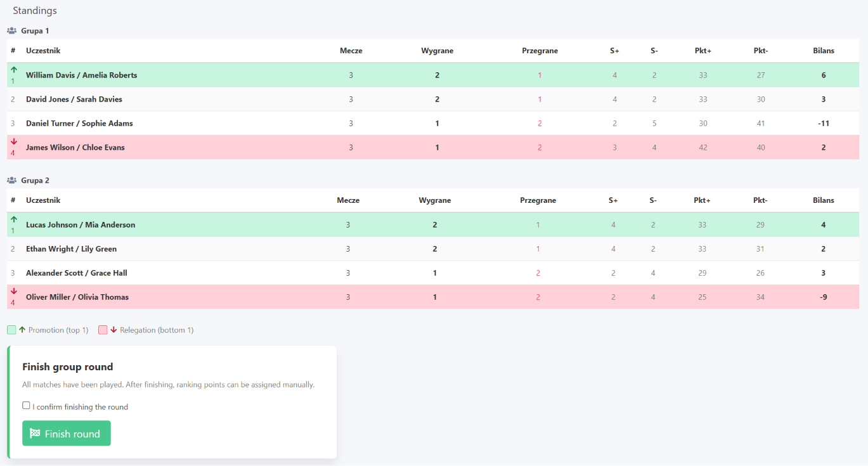This screenshot has width=868, height=466.
Task: Click Przegrane header in Grupa 1 table
Action: click(x=540, y=51)
